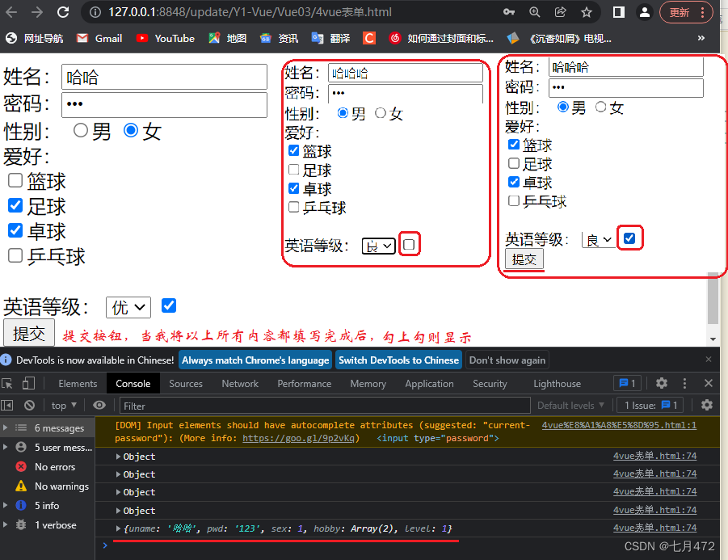Reload the page with the refresh icon

click(63, 12)
